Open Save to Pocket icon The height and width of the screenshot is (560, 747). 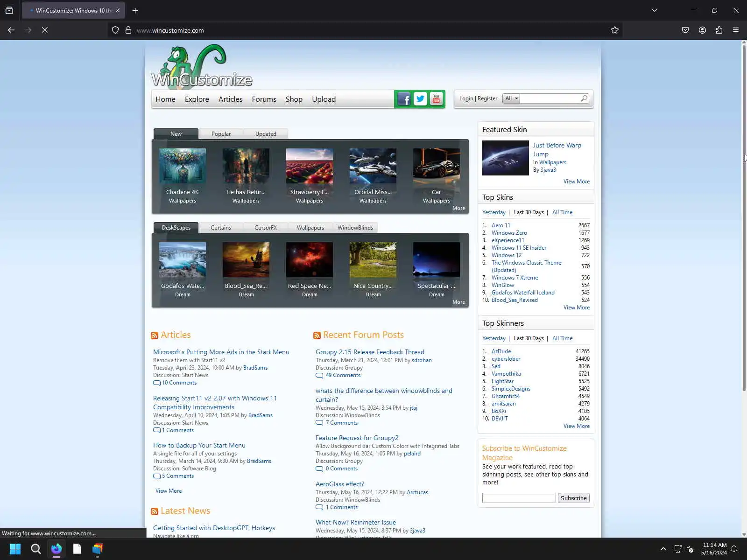pyautogui.click(x=685, y=30)
